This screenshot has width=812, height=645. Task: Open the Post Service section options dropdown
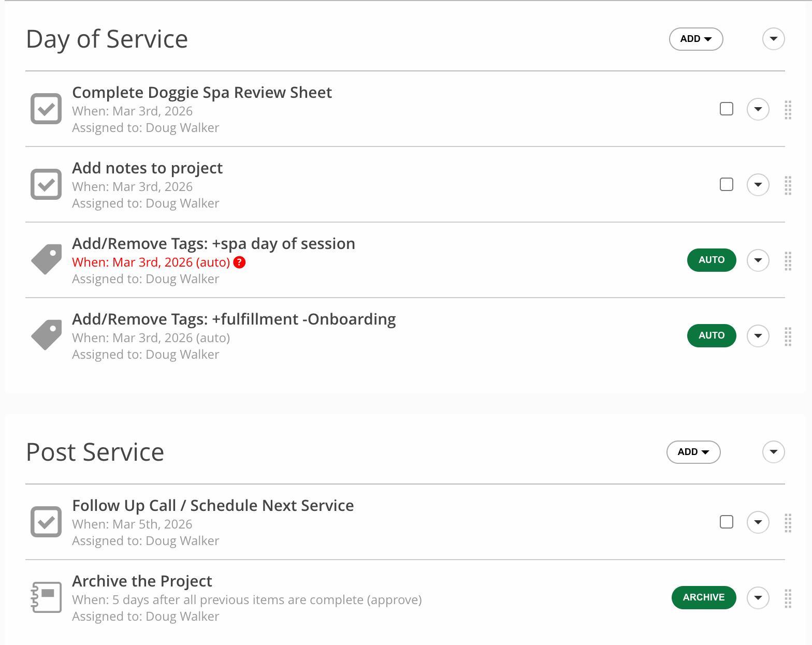pos(773,452)
